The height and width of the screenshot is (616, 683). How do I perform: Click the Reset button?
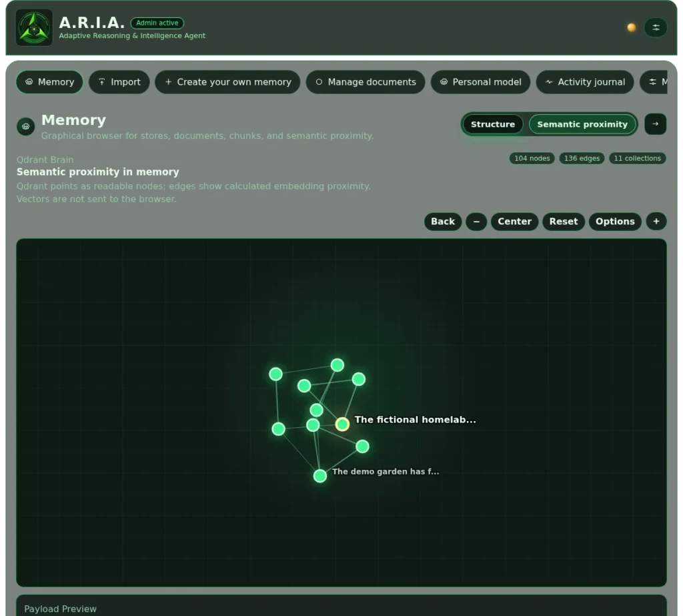563,222
